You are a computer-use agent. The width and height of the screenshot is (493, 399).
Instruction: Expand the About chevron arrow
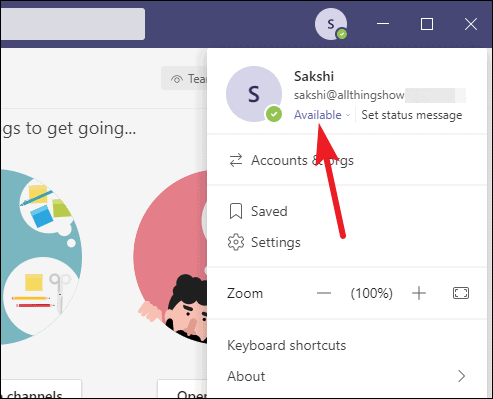462,376
